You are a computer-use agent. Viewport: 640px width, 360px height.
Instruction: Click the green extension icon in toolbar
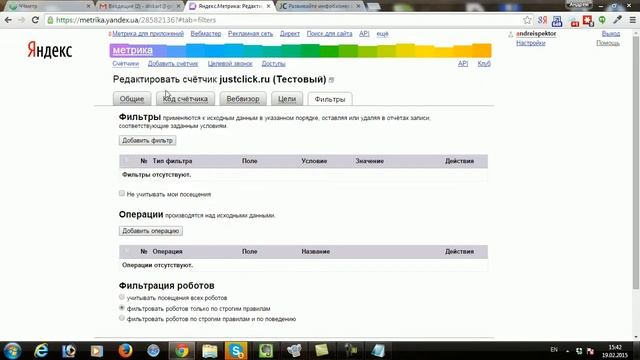[x=602, y=20]
